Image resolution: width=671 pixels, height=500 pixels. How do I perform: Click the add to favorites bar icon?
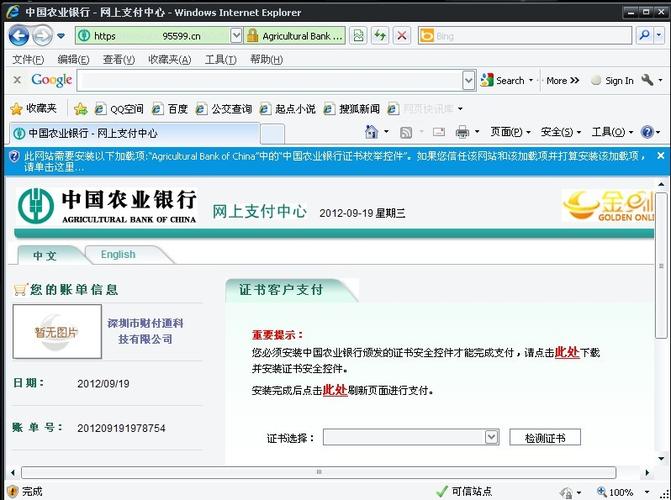pyautogui.click(x=80, y=109)
